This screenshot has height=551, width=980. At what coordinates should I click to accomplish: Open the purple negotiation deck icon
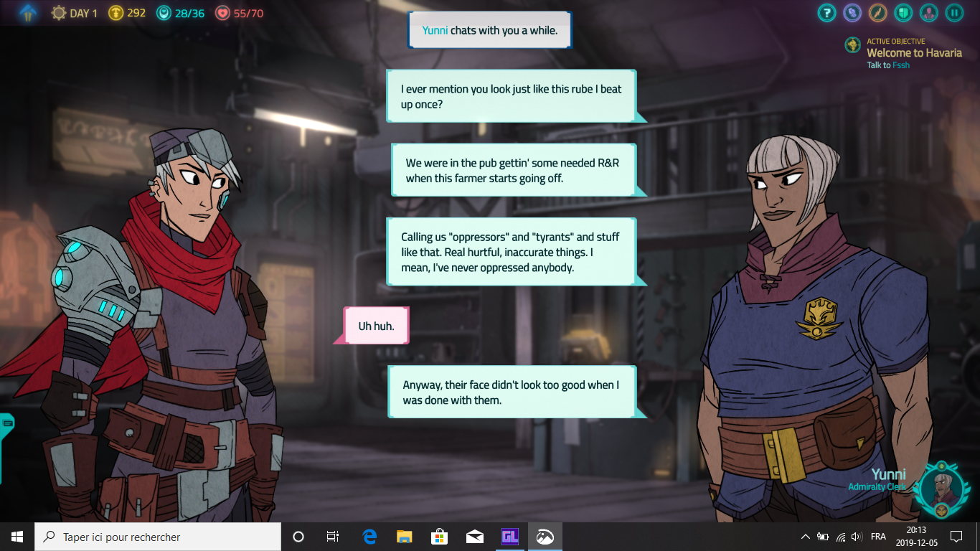click(x=852, y=12)
